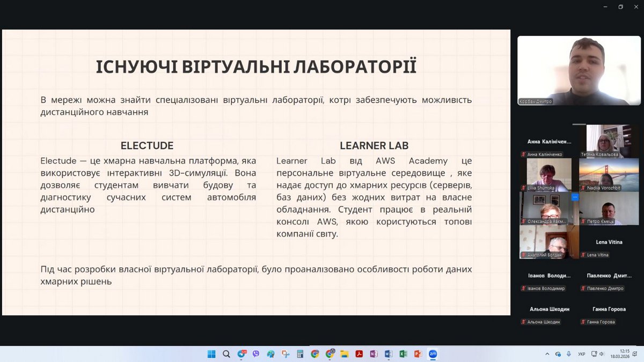The height and width of the screenshot is (362, 644).
Task: Open Calculator from the taskbar
Action: tap(300, 354)
